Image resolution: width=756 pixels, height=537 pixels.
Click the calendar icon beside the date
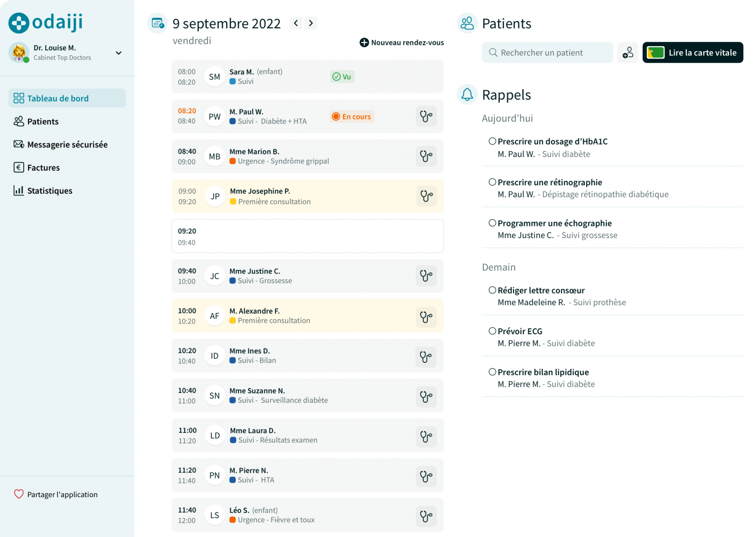click(158, 23)
